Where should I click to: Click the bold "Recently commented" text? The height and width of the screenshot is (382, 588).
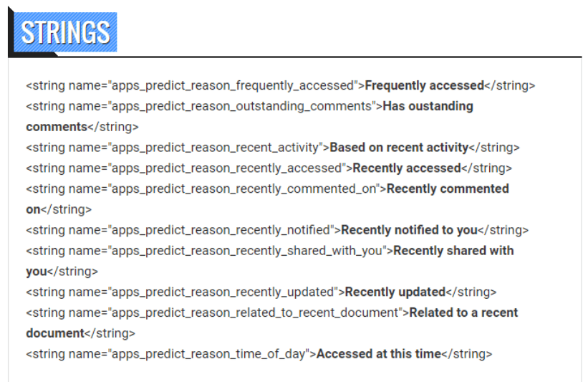click(448, 188)
